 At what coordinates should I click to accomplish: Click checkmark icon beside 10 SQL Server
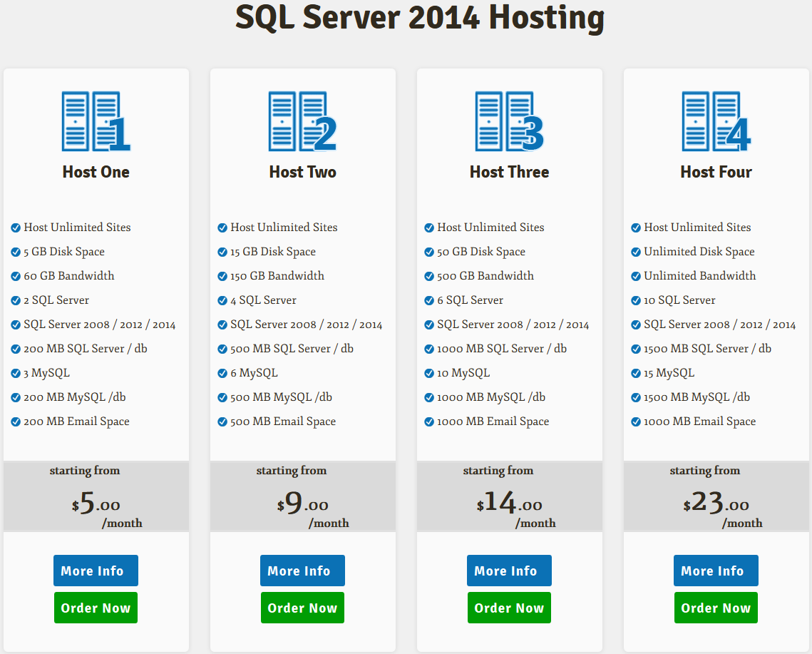coord(636,300)
